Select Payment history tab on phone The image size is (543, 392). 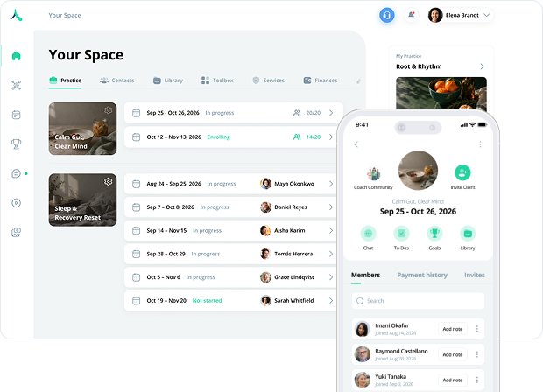click(422, 275)
